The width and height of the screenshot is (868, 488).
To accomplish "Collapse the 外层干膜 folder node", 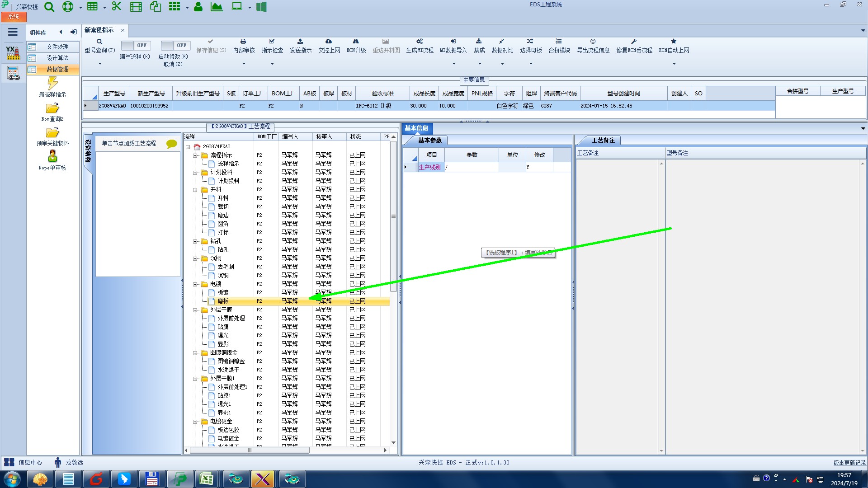I will click(x=195, y=310).
